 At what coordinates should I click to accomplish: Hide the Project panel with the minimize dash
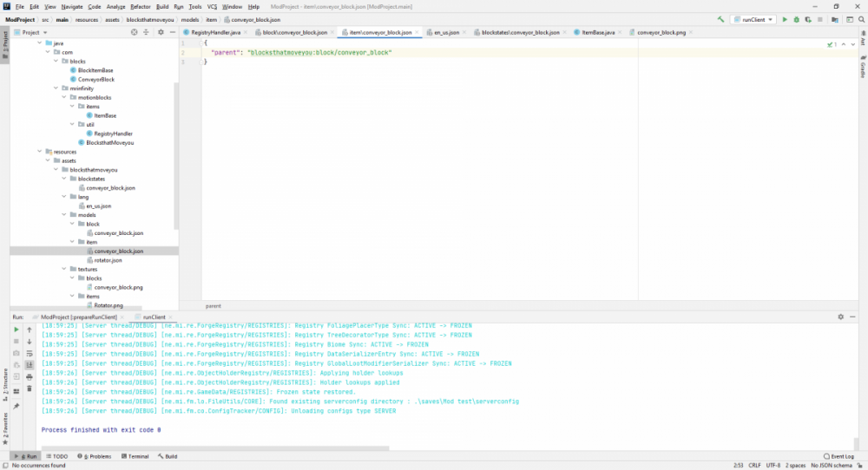click(172, 32)
